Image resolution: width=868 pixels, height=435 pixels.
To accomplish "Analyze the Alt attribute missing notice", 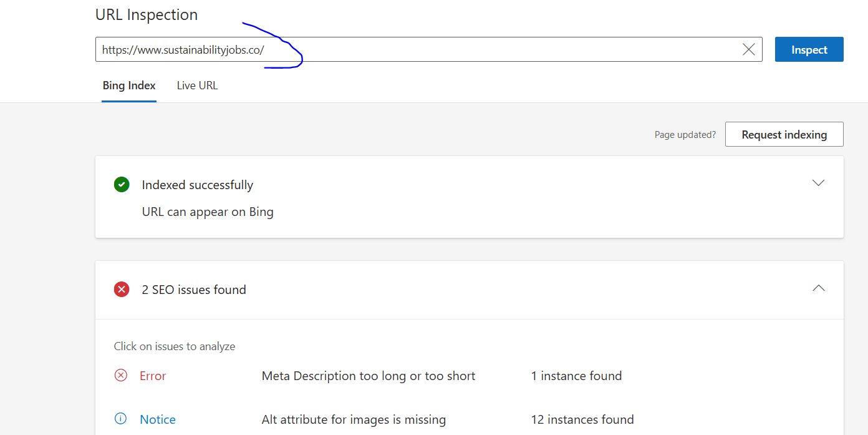I will [354, 419].
